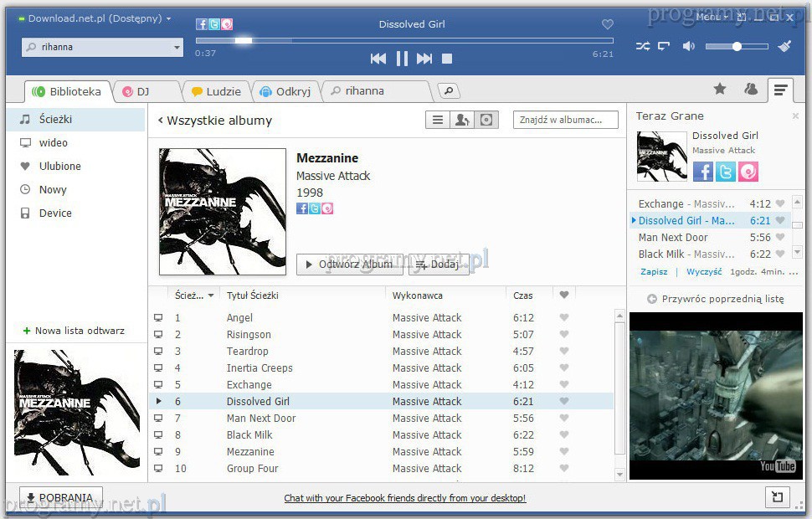Adjust the volume slider

[737, 47]
